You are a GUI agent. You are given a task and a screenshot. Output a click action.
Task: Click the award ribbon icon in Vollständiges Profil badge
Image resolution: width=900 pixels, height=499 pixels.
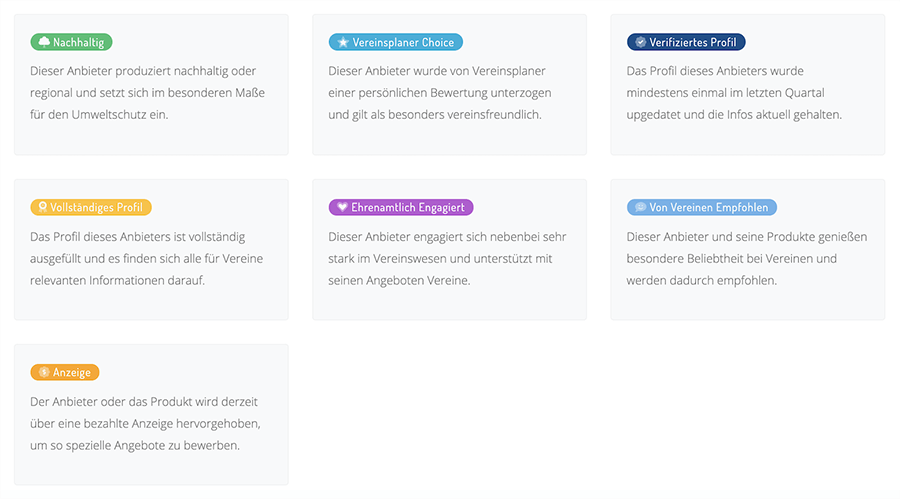tap(42, 208)
